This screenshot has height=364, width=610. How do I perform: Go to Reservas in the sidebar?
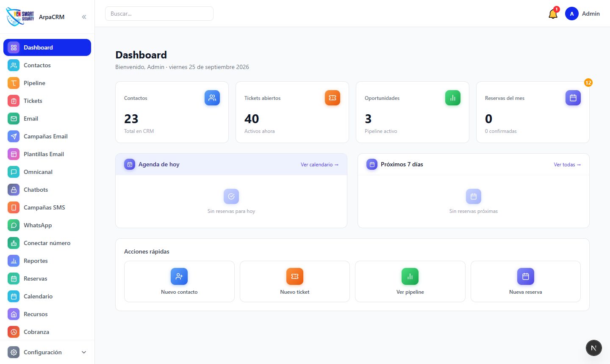[x=47, y=279]
